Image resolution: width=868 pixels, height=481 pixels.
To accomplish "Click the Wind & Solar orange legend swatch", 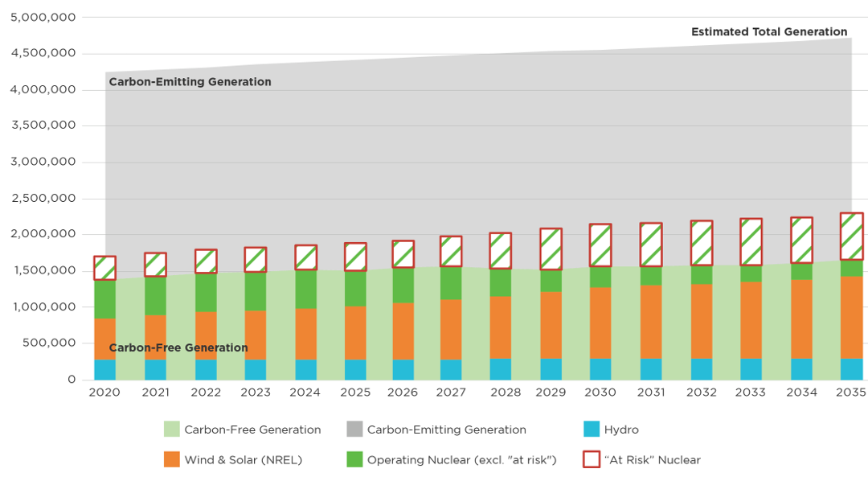I will [x=172, y=460].
